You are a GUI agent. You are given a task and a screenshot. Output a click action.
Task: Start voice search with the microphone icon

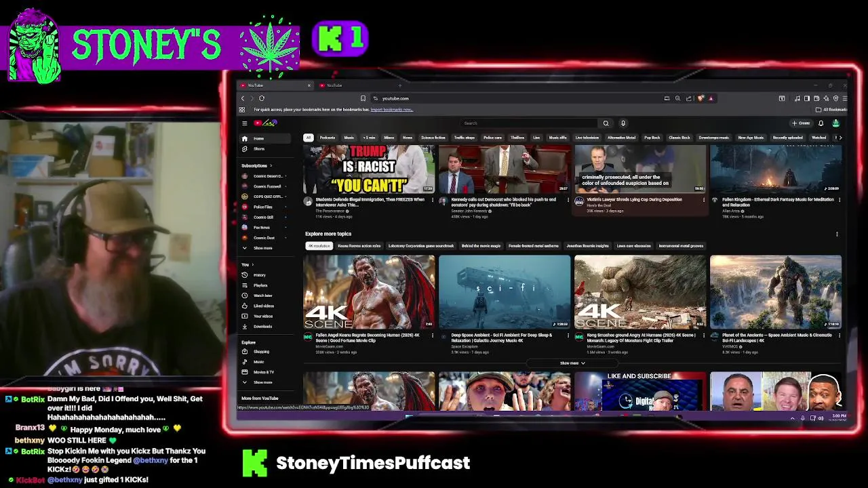[623, 123]
